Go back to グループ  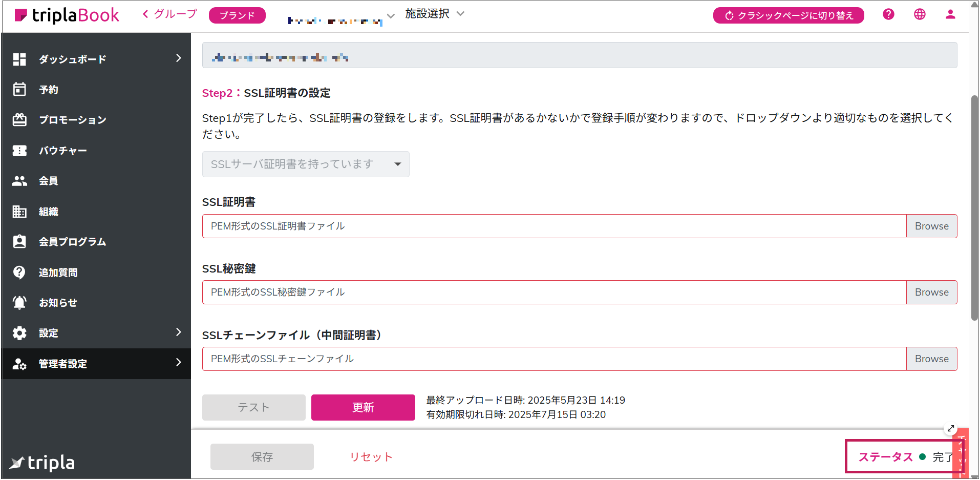point(169,14)
